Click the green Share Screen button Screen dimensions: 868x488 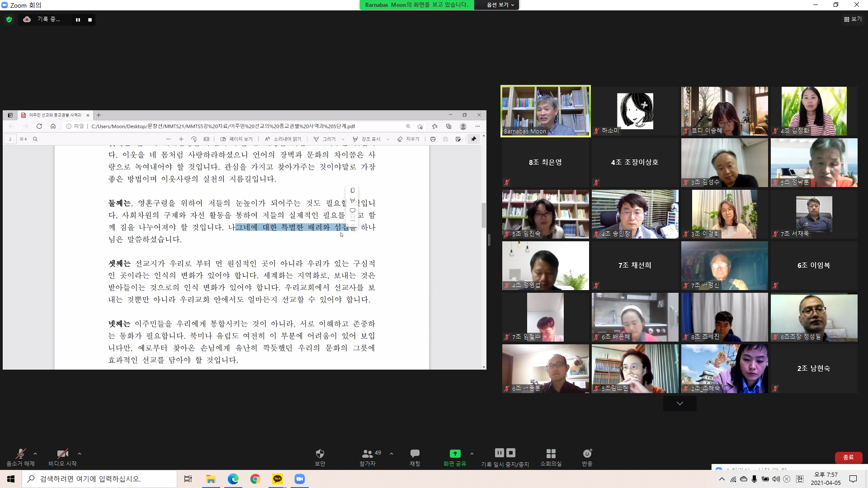(x=455, y=454)
